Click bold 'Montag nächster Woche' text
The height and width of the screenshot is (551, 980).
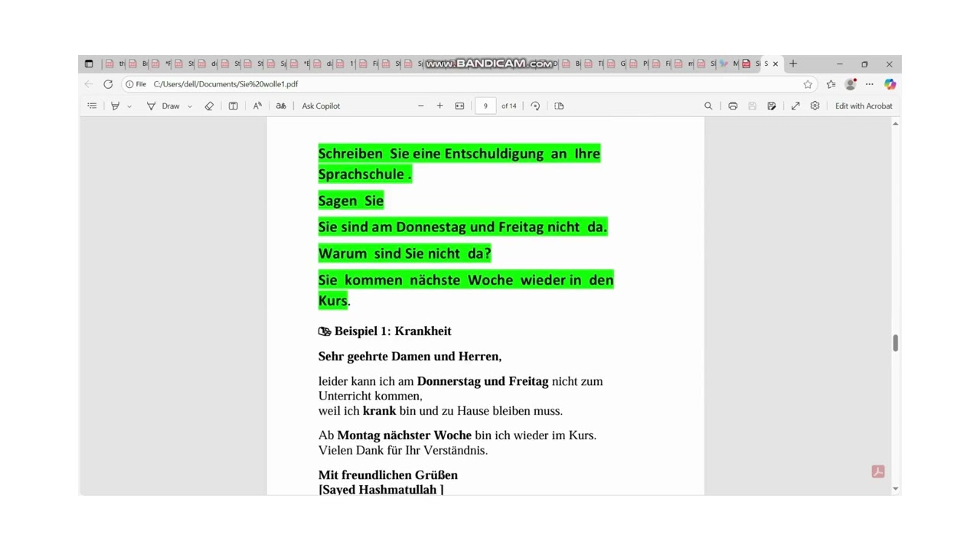point(404,435)
